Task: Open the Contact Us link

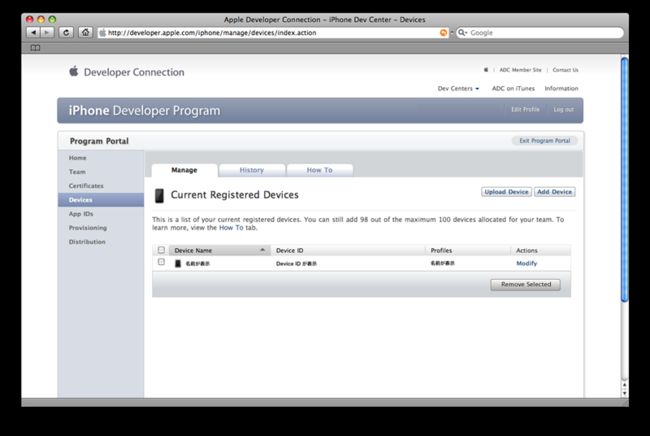Action: (x=565, y=70)
